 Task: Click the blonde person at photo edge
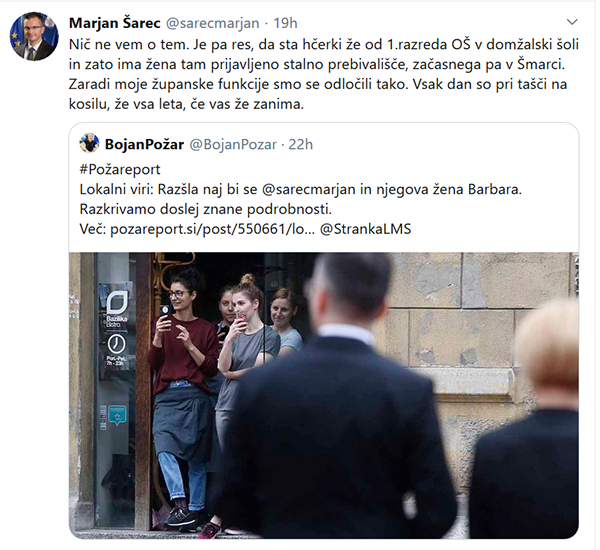point(530,419)
